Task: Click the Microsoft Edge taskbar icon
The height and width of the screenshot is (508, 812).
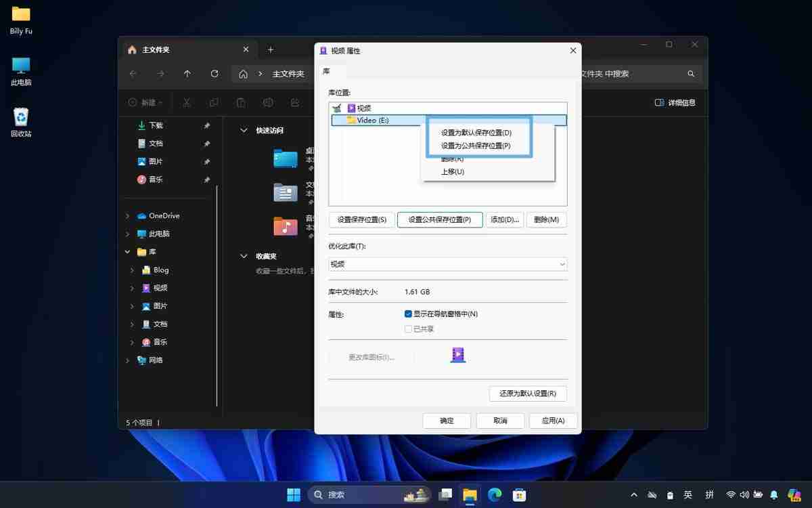Action: point(494,494)
